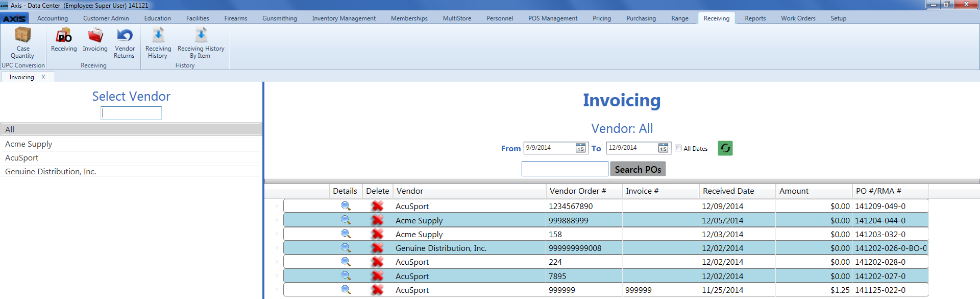980x299 pixels.
Task: Expand the row for PO 141202-026-0-BO-0
Action: tap(277, 247)
